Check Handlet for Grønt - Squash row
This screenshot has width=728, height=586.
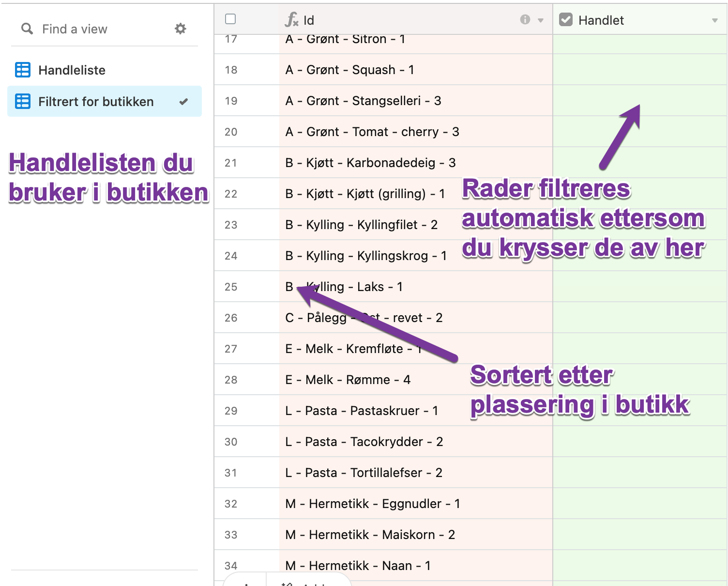pyautogui.click(x=640, y=70)
